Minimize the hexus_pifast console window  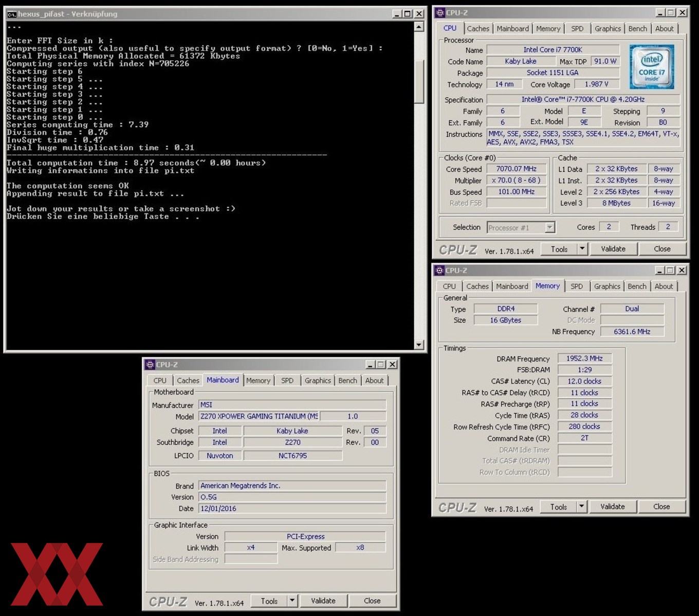[396, 14]
